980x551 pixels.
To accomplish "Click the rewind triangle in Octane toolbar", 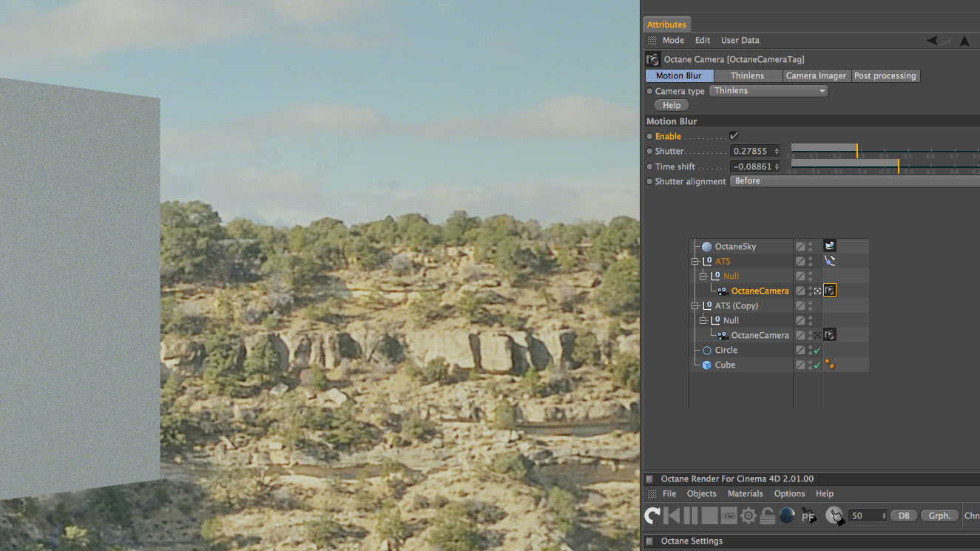I will pyautogui.click(x=672, y=515).
